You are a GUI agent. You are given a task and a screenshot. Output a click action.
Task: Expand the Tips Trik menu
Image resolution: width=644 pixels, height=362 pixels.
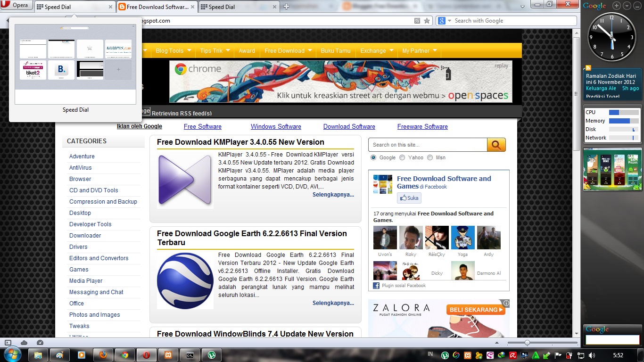[215, 51]
